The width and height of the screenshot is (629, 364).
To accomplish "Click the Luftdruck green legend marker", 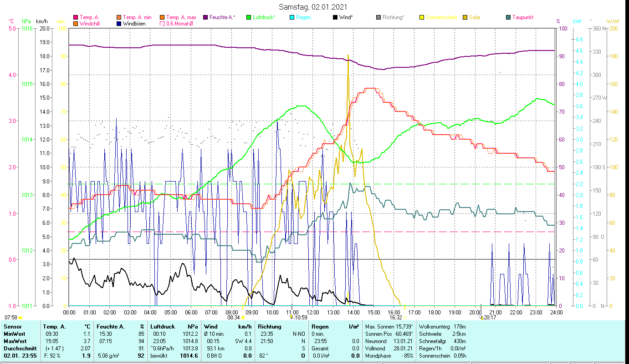I will click(249, 17).
